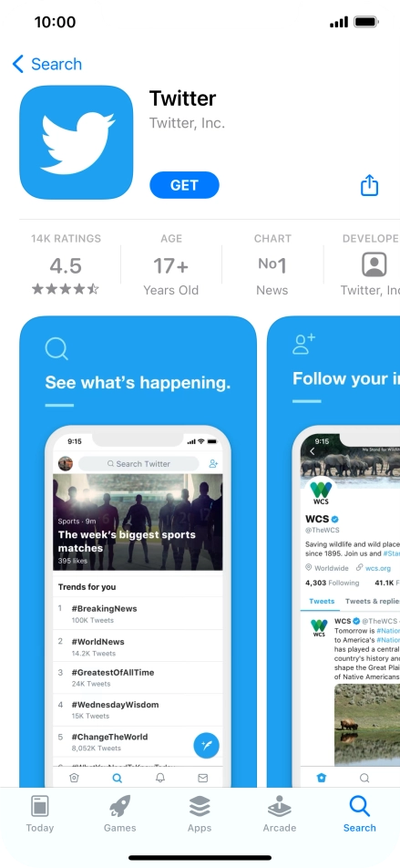The width and height of the screenshot is (400, 868).
Task: Select the Search magnifier tab
Action: click(360, 807)
